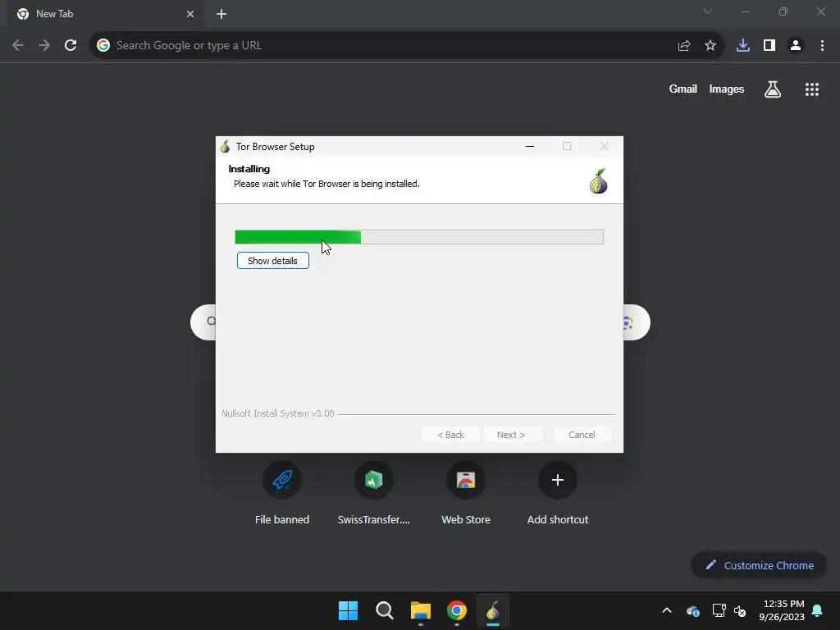The width and height of the screenshot is (840, 630).
Task: Open File Explorer from taskbar
Action: pos(421,610)
